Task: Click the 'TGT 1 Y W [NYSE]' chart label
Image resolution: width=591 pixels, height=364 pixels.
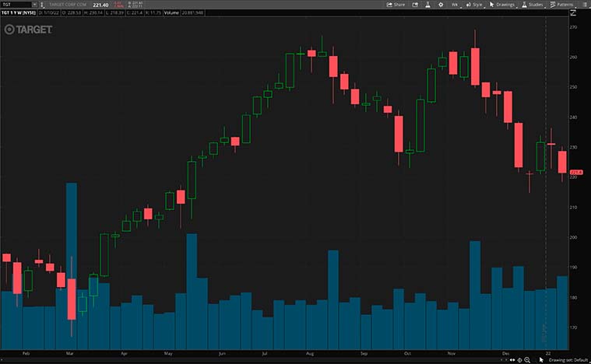Action: (x=19, y=12)
